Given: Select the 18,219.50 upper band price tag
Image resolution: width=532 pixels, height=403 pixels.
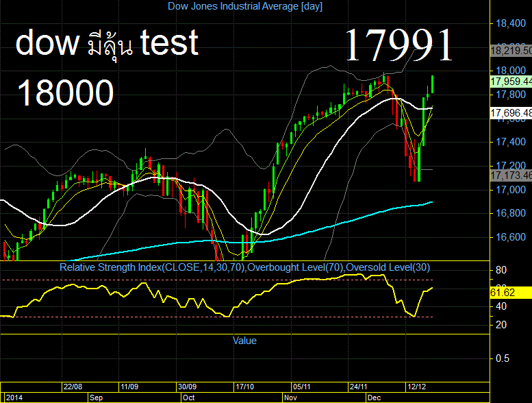Looking at the screenshot, I should click(511, 51).
